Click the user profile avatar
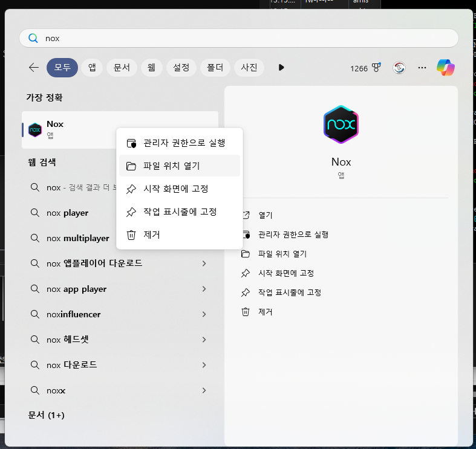The width and height of the screenshot is (476, 449). pyautogui.click(x=399, y=68)
